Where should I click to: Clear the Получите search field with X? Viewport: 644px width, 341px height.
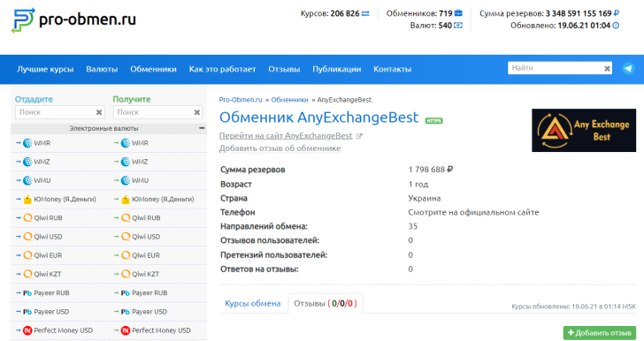pyautogui.click(x=196, y=112)
